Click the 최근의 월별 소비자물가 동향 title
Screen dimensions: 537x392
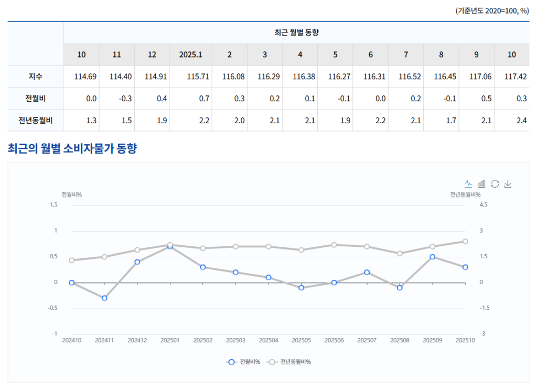tap(72, 149)
